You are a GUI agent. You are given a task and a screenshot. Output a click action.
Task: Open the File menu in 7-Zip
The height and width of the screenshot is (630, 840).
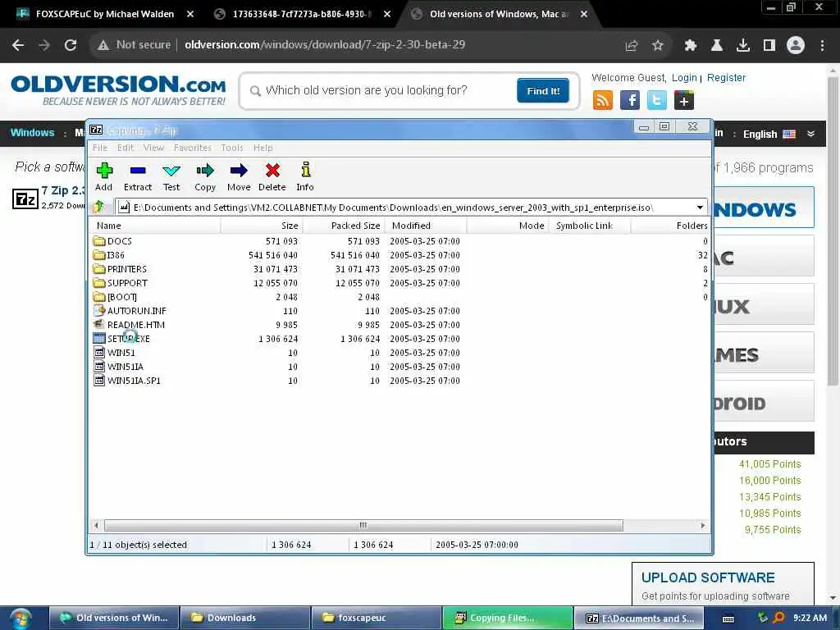[99, 148]
